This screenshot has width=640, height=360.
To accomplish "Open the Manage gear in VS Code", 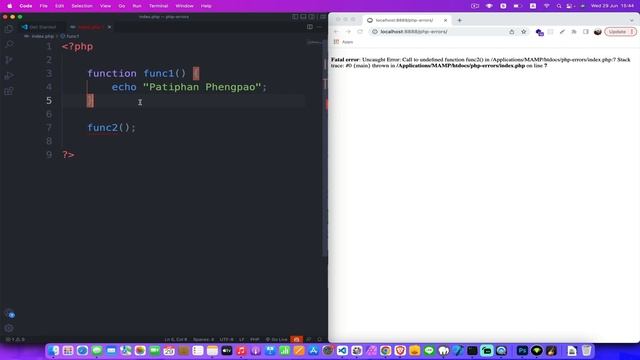I will [9, 328].
